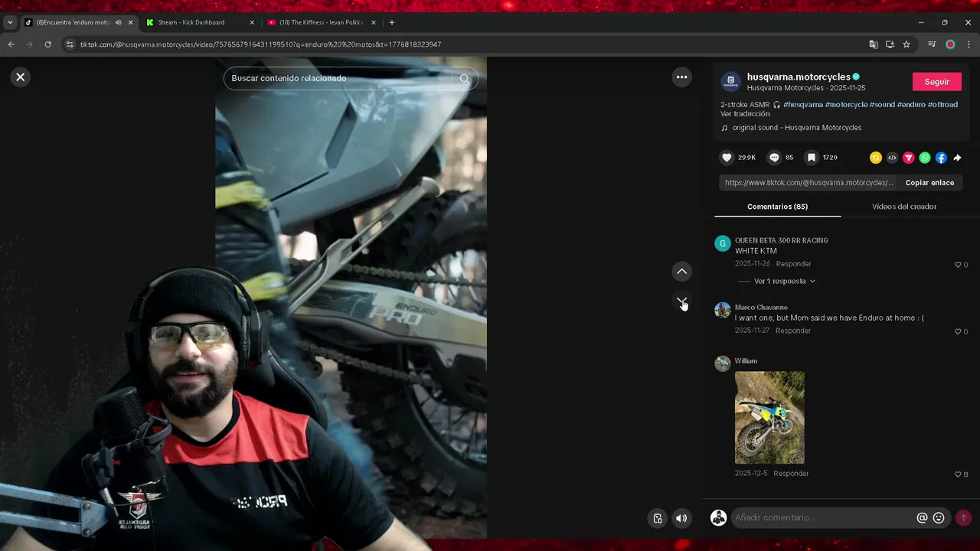The height and width of the screenshot is (551, 980).
Task: Click Ver traducción under the caption
Action: (x=745, y=114)
